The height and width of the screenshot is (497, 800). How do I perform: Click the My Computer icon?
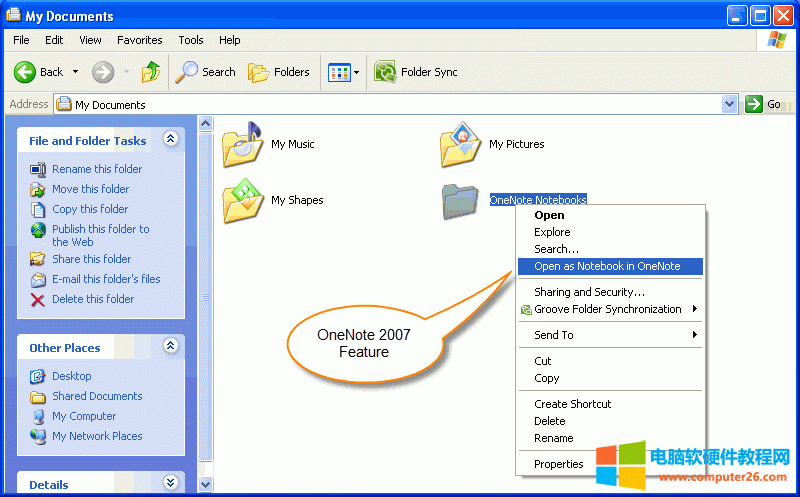pos(38,417)
